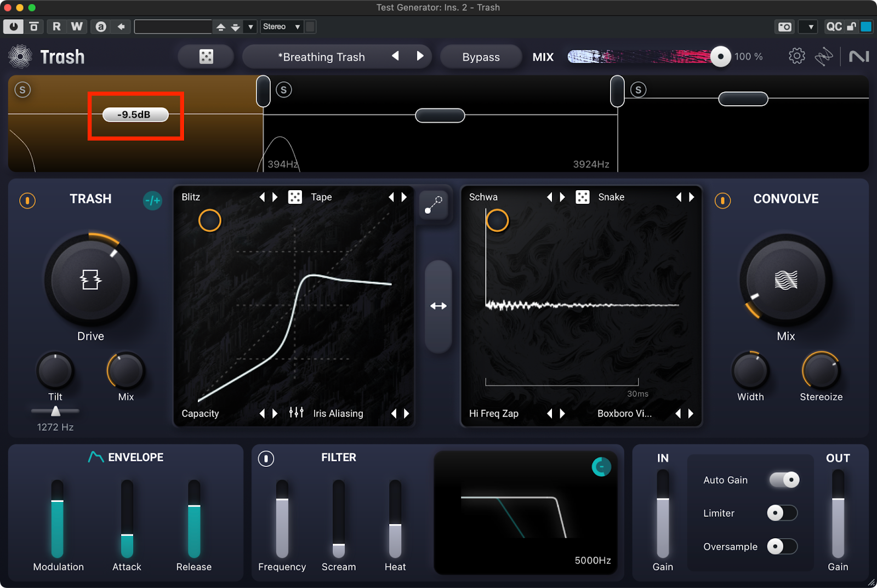
Task: Click the host preset name field
Action: [x=173, y=27]
